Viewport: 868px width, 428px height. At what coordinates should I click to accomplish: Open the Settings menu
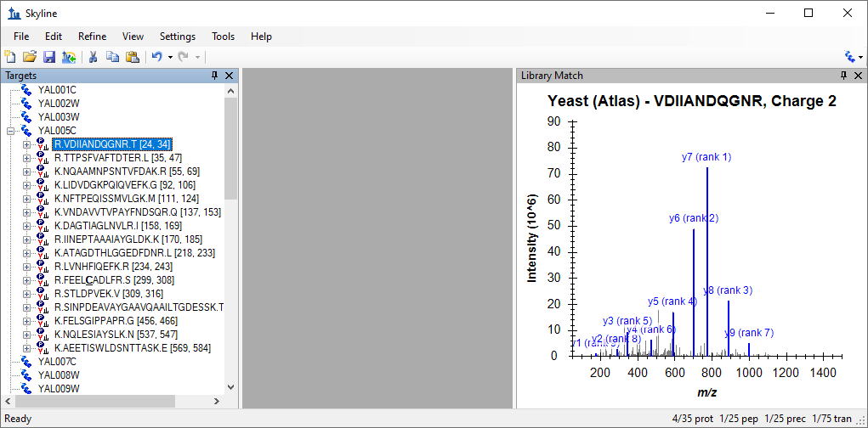(178, 37)
